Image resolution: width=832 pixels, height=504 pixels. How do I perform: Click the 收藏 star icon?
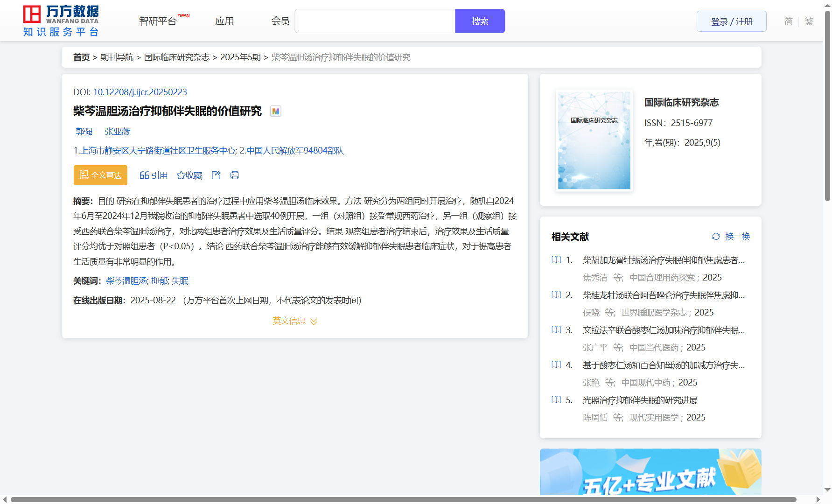(181, 175)
